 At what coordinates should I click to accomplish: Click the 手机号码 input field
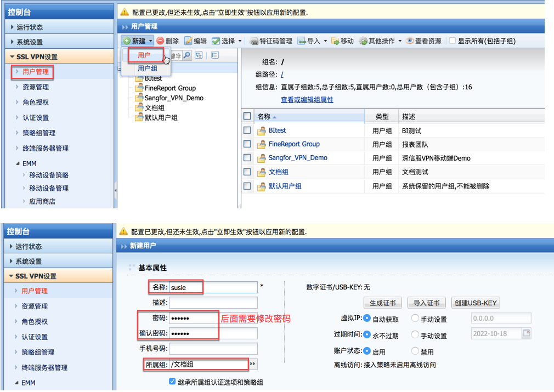pyautogui.click(x=213, y=349)
